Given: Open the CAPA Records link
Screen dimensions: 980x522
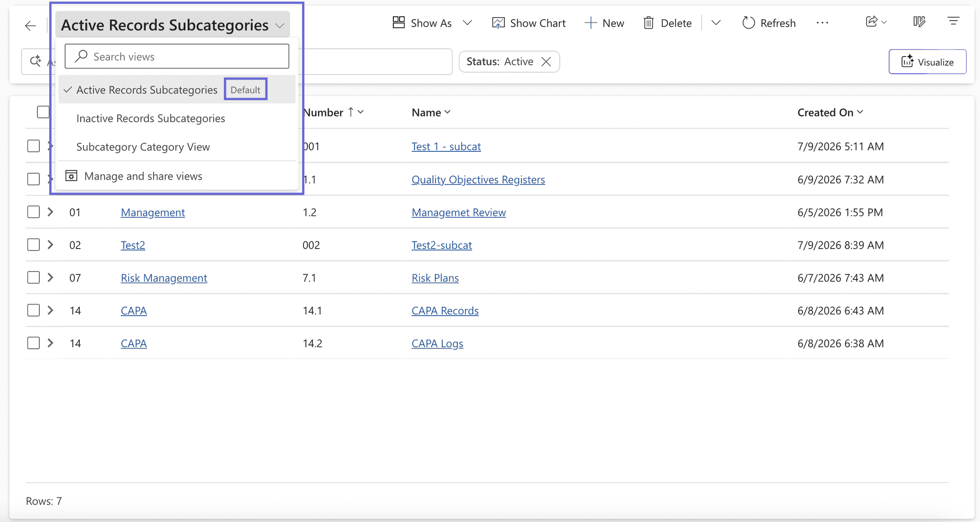Looking at the screenshot, I should pos(445,311).
